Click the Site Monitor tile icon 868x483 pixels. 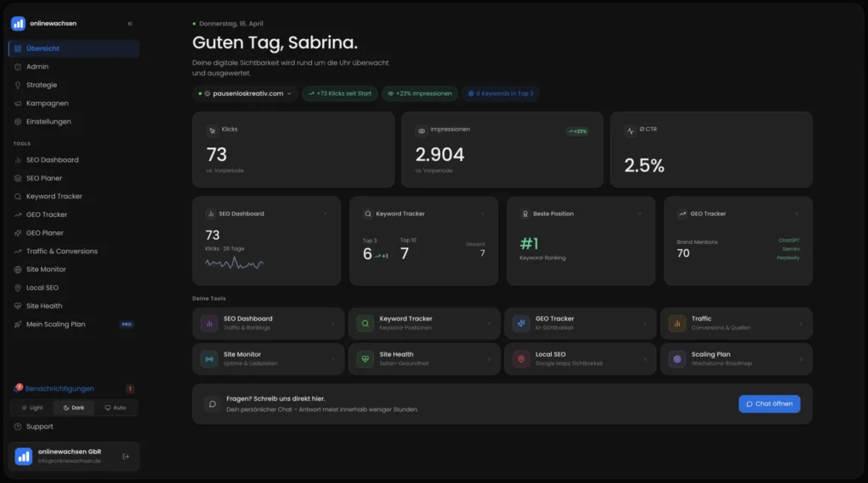pyautogui.click(x=209, y=358)
